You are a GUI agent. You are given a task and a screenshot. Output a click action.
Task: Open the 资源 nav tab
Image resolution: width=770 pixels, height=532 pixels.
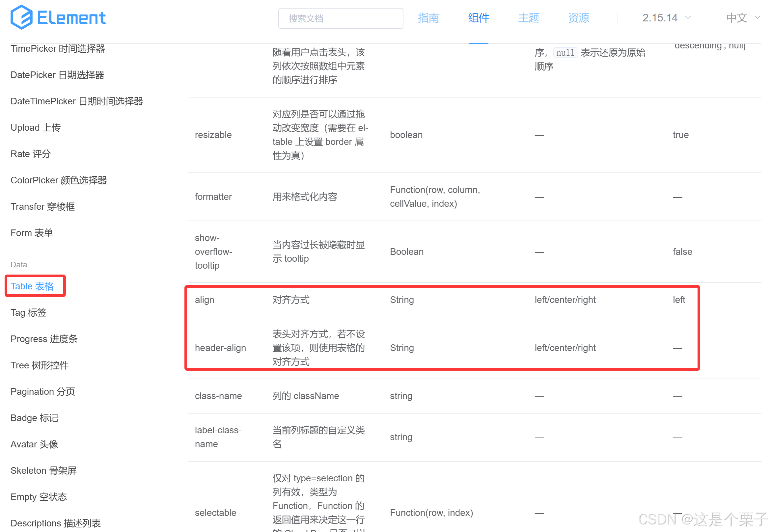click(x=579, y=18)
